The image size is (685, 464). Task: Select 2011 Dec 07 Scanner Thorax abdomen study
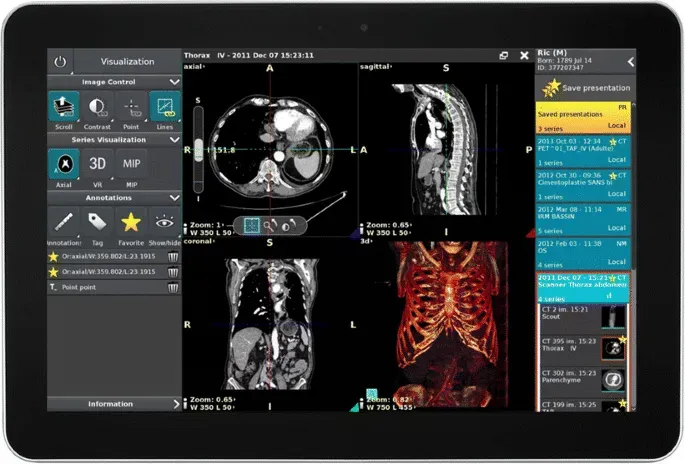coord(583,288)
